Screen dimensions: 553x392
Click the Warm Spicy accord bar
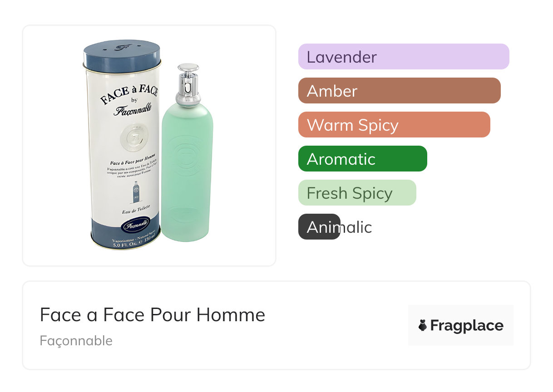pyautogui.click(x=394, y=125)
